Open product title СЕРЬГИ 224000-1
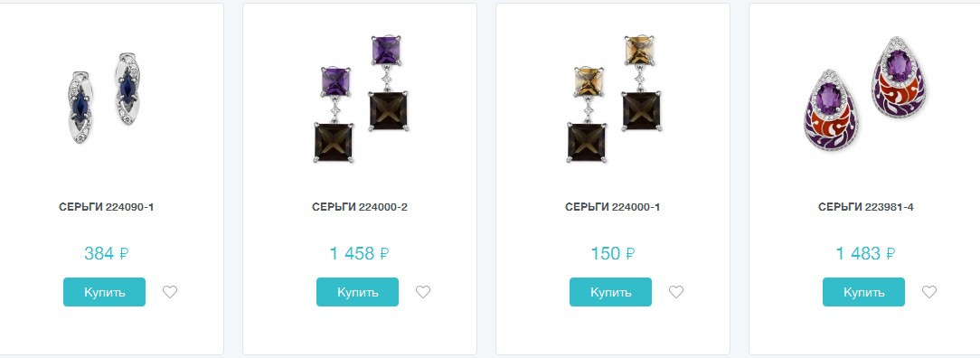 coord(613,207)
